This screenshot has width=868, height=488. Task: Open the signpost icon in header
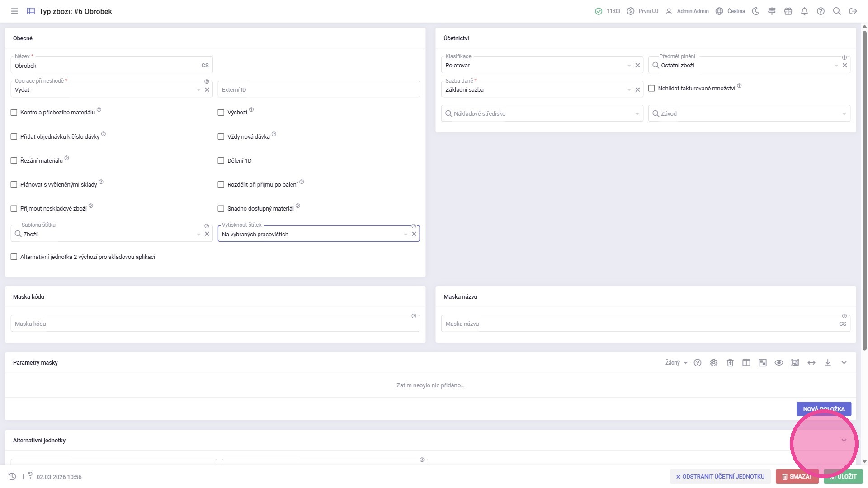click(x=772, y=11)
